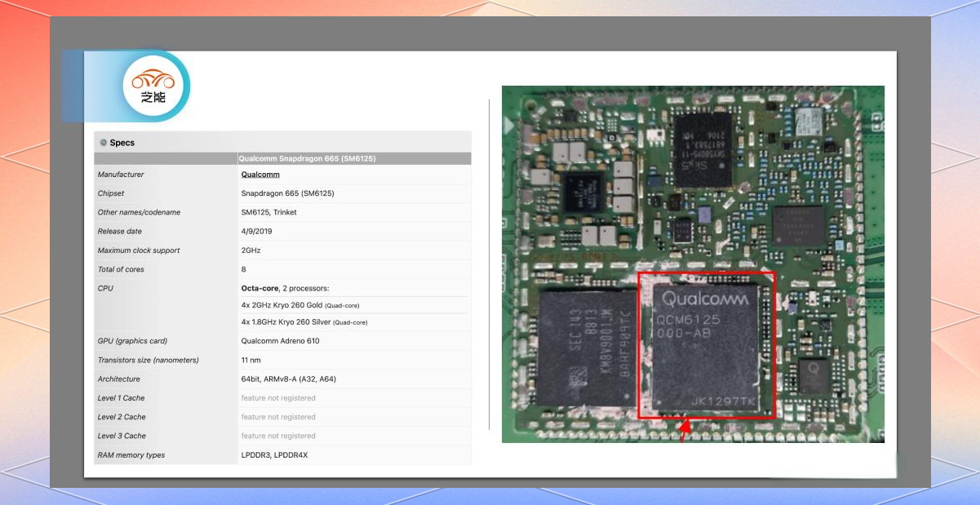Click the value 'Qualcomm Adreno 610'

[279, 341]
